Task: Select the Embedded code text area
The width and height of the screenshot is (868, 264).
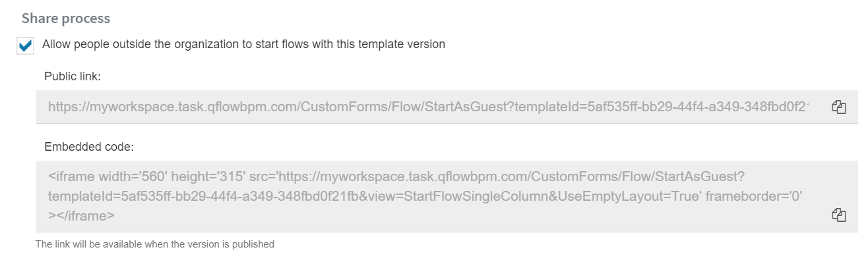Action: [x=447, y=196]
